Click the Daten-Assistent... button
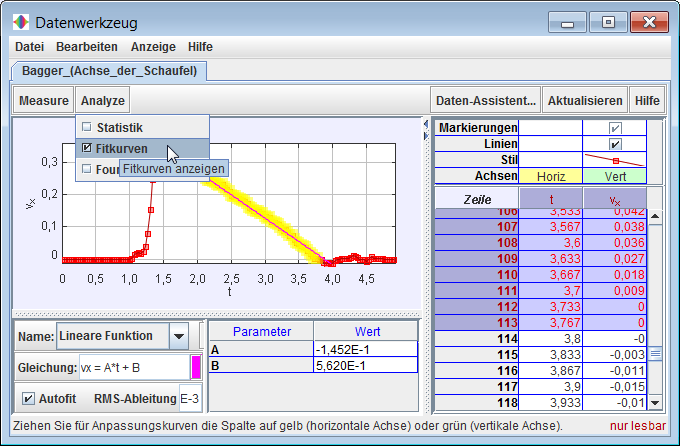 pyautogui.click(x=486, y=101)
